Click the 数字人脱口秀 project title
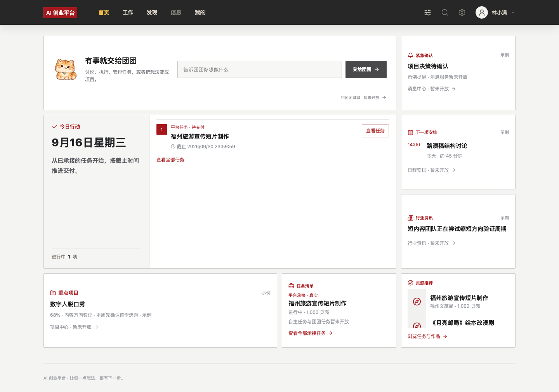Viewport: 559px width, 392px height. click(68, 304)
